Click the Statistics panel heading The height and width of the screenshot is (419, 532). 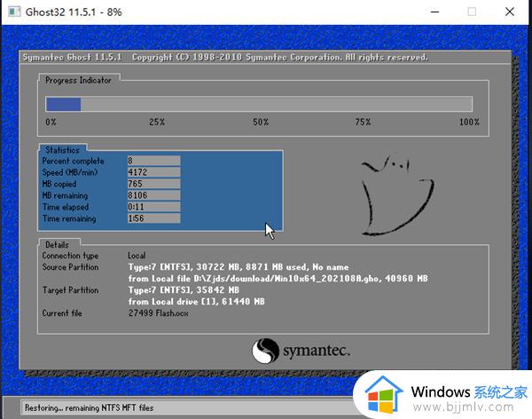(x=62, y=150)
